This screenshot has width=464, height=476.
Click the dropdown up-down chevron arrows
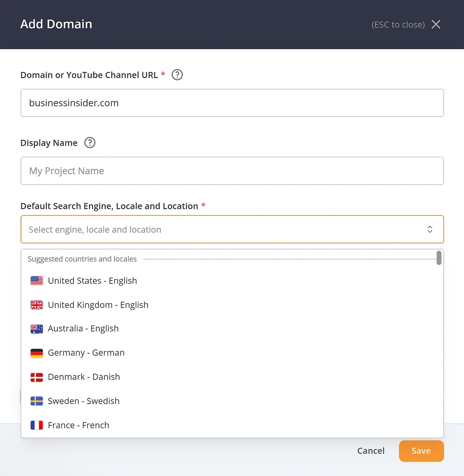click(x=430, y=229)
